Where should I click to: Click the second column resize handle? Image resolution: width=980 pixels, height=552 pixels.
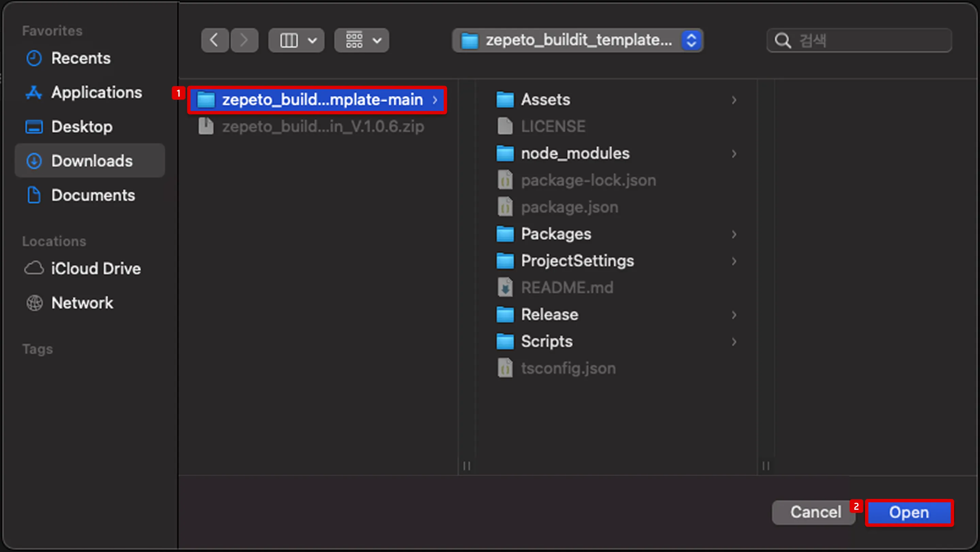point(766,466)
